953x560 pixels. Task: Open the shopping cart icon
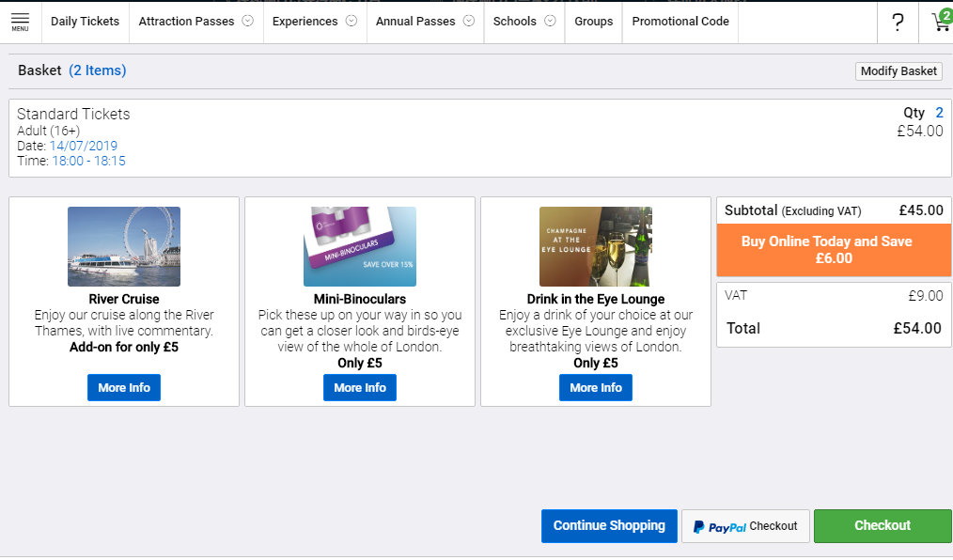coord(940,22)
